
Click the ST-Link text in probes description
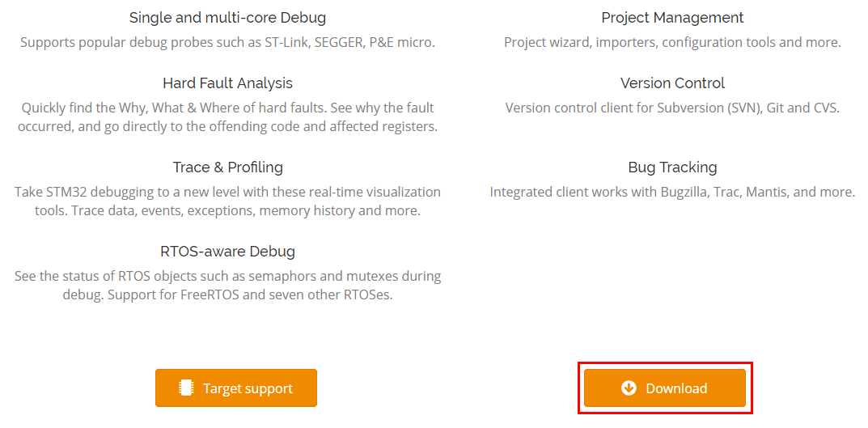pyautogui.click(x=286, y=42)
